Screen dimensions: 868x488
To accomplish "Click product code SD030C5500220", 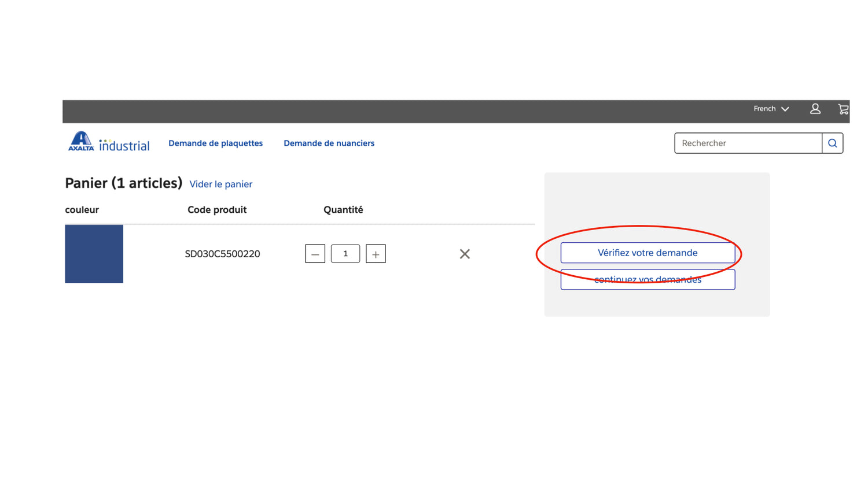I will 222,254.
